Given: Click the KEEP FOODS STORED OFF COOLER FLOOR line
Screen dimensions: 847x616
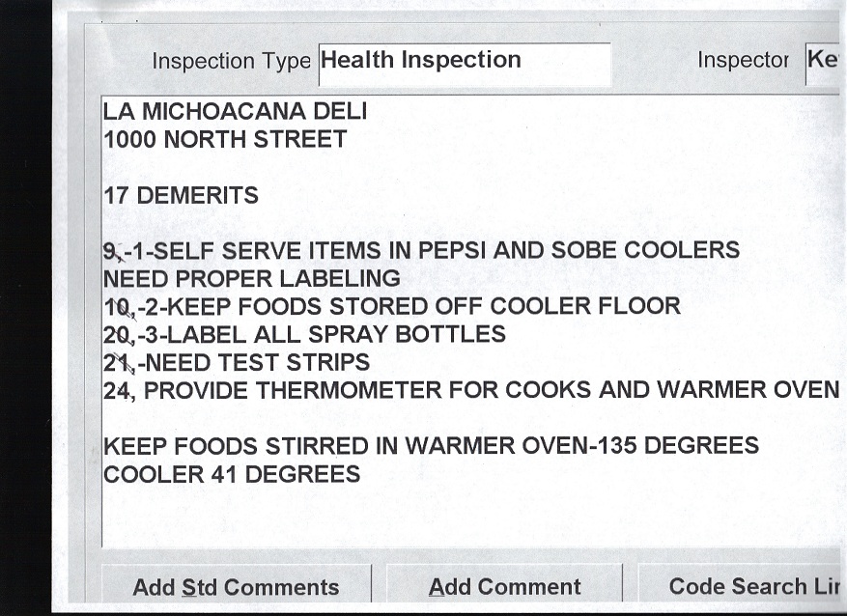Looking at the screenshot, I should (x=392, y=307).
